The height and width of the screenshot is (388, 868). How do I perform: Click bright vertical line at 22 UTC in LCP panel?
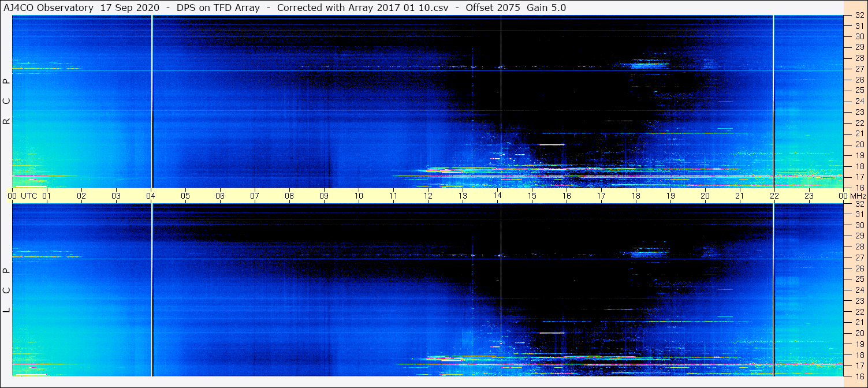[x=773, y=289]
